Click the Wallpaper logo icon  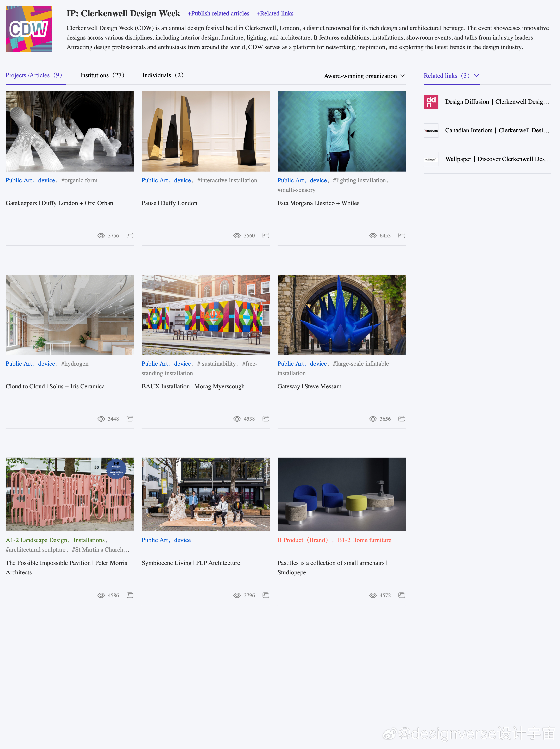tap(431, 159)
